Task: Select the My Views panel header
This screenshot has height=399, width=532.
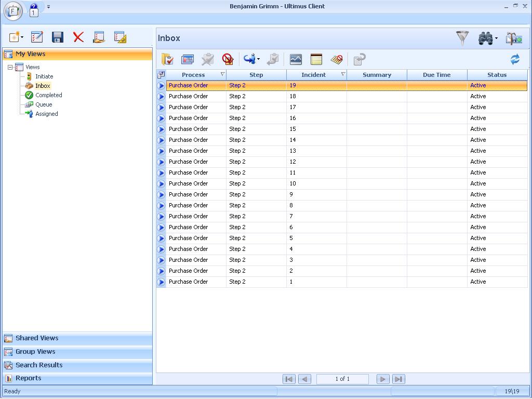Action: point(78,54)
